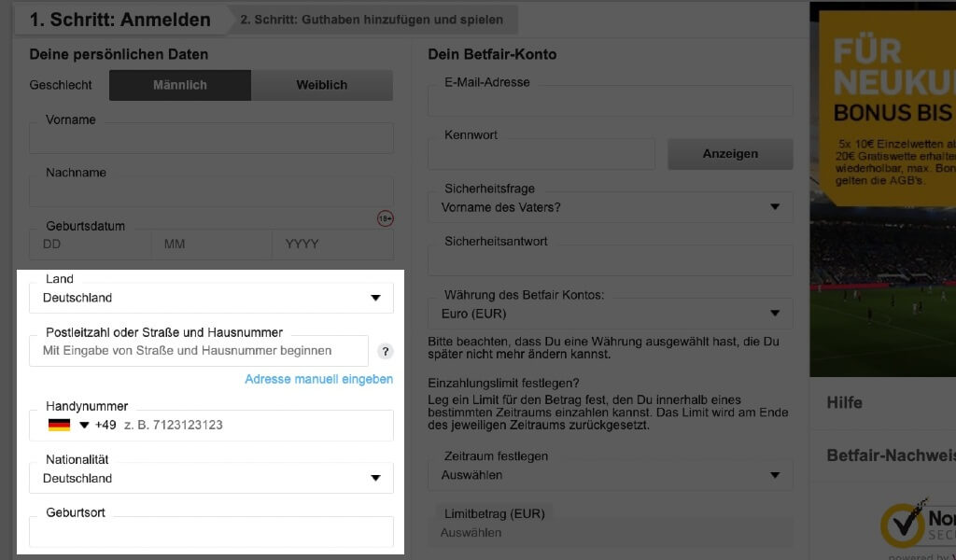
Task: Open the Land dropdown showing Deutschland
Action: click(x=211, y=298)
